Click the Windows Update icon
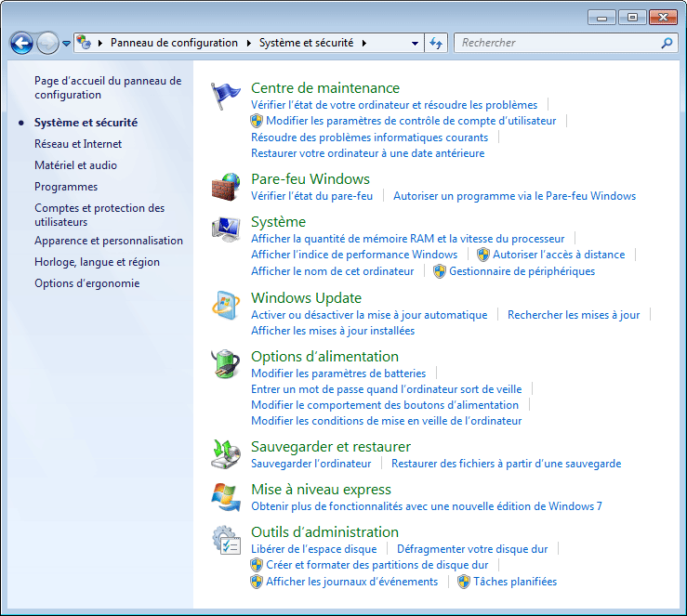This screenshot has width=687, height=616. [226, 306]
